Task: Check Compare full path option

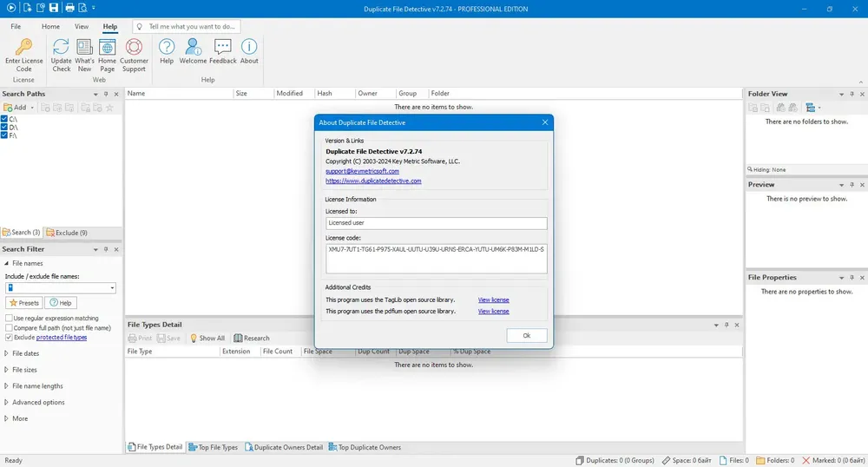Action: 9,327
